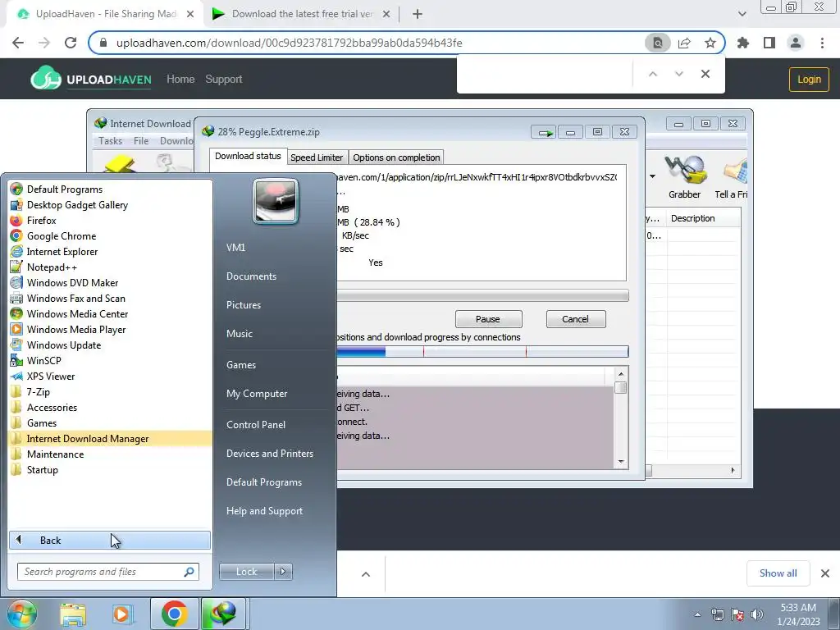Open the Tasks menu in IDM
This screenshot has height=630, width=840.
click(x=111, y=141)
